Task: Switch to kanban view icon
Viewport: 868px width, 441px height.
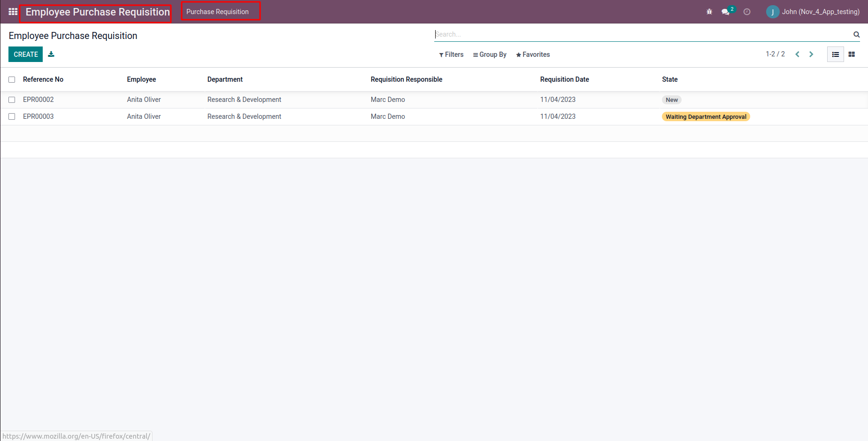Action: tap(852, 54)
